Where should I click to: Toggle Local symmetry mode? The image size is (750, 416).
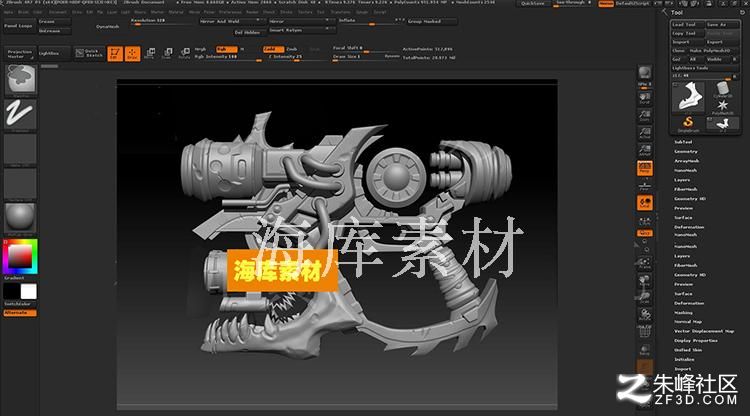[x=644, y=203]
